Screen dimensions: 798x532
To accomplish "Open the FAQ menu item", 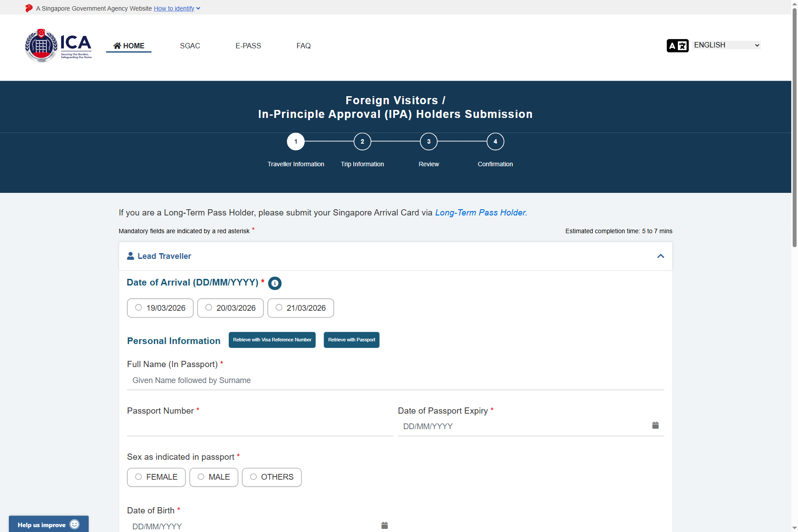I will 303,46.
